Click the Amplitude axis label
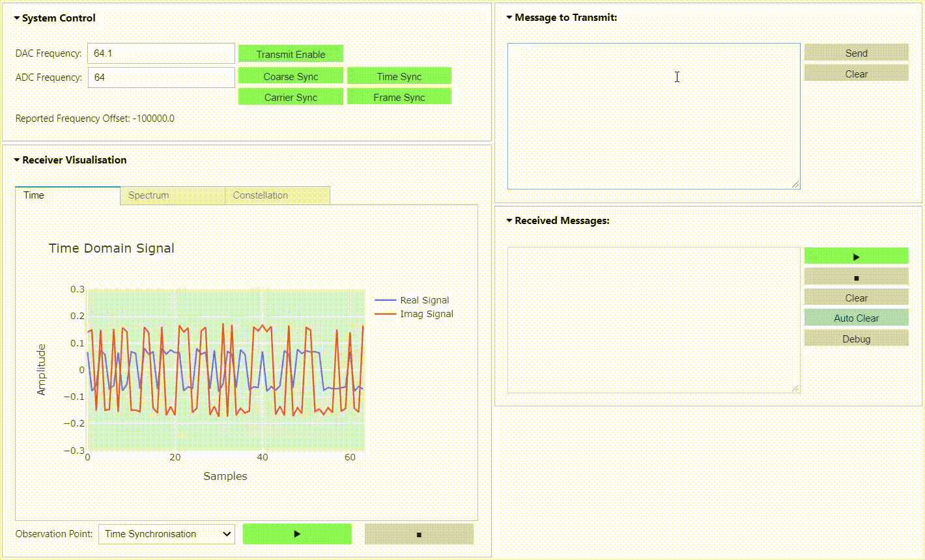Image resolution: width=925 pixels, height=560 pixels. pos(42,370)
